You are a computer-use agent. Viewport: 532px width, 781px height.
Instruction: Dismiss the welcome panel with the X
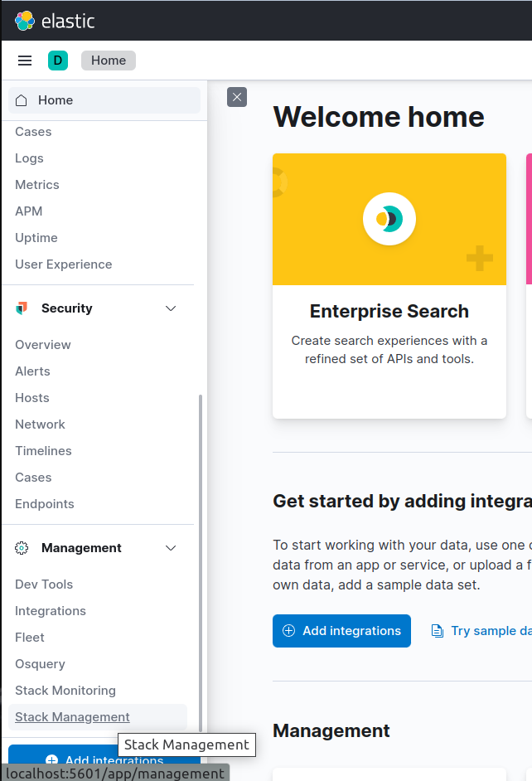[x=236, y=97]
